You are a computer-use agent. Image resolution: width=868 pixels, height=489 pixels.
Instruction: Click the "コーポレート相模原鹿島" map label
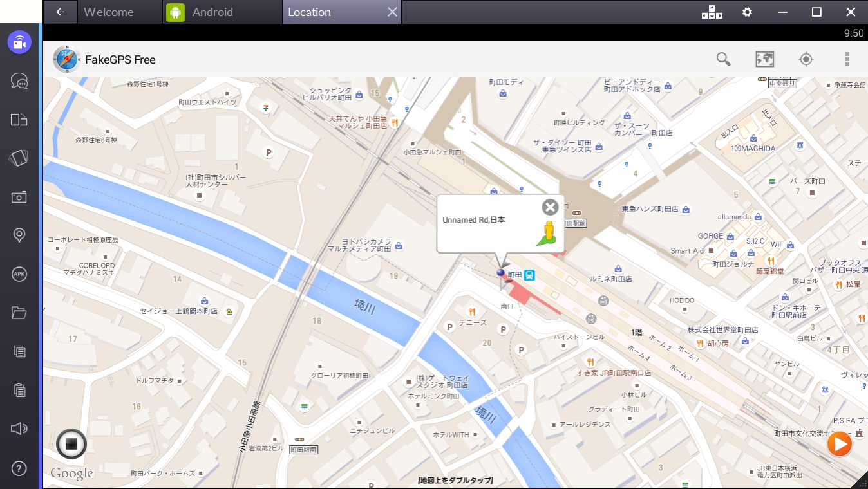[83, 240]
